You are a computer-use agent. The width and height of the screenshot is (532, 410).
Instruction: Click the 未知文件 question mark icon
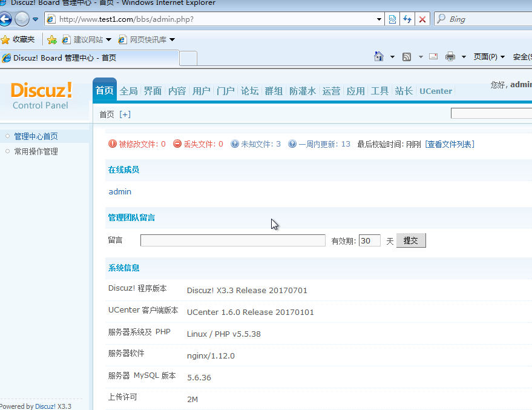coord(235,144)
